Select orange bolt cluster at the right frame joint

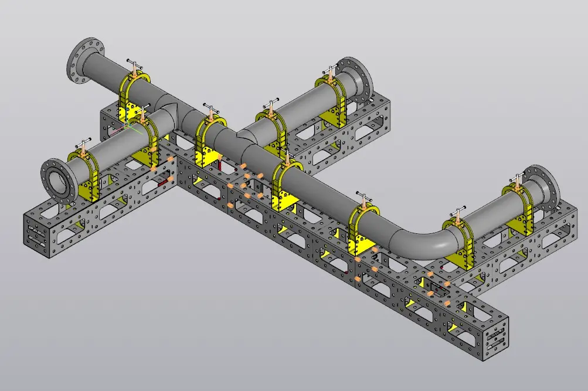coord(438,287)
